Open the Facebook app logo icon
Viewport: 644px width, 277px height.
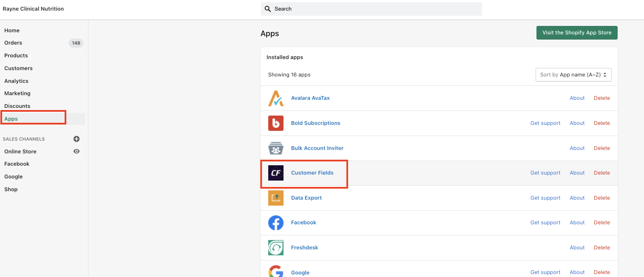pyautogui.click(x=276, y=223)
